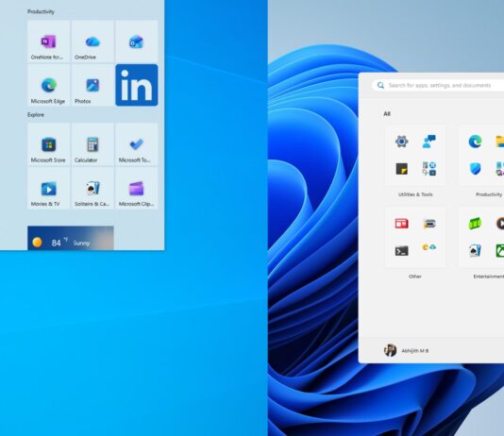Click the user avatar picture

coord(390,350)
